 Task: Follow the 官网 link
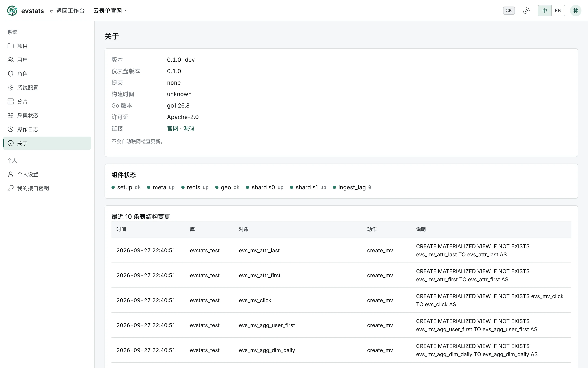pyautogui.click(x=173, y=128)
